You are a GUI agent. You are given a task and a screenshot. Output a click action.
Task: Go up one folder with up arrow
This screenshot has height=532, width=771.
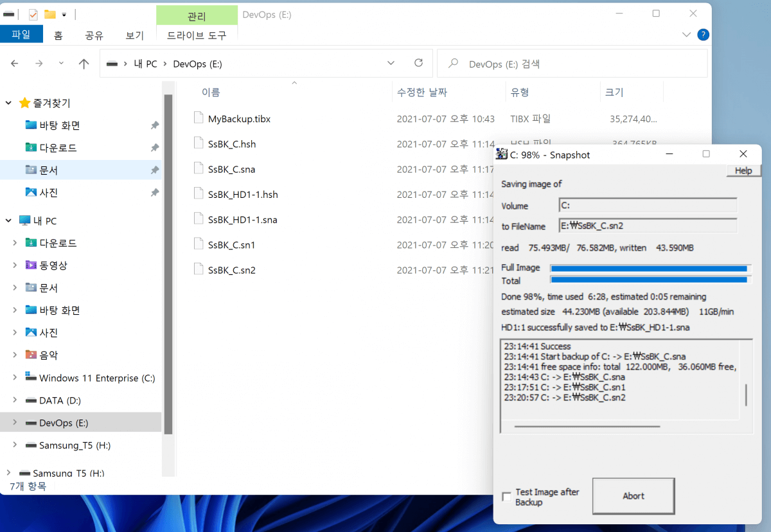point(84,64)
